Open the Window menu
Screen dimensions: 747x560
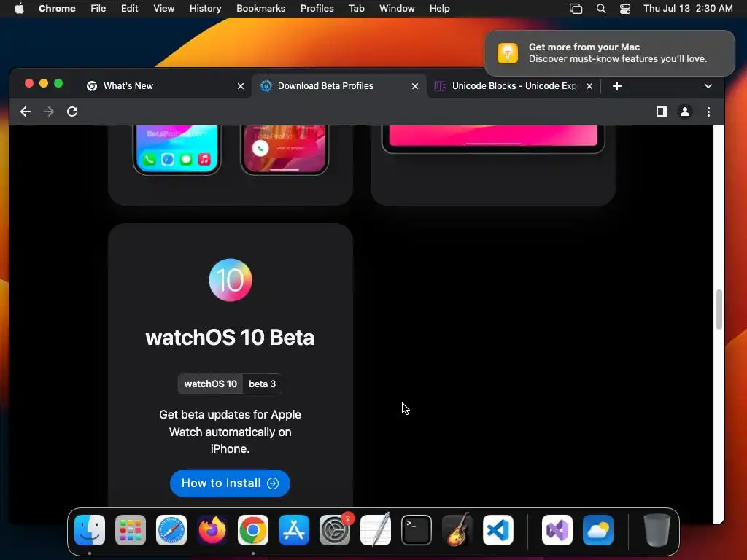tap(397, 8)
